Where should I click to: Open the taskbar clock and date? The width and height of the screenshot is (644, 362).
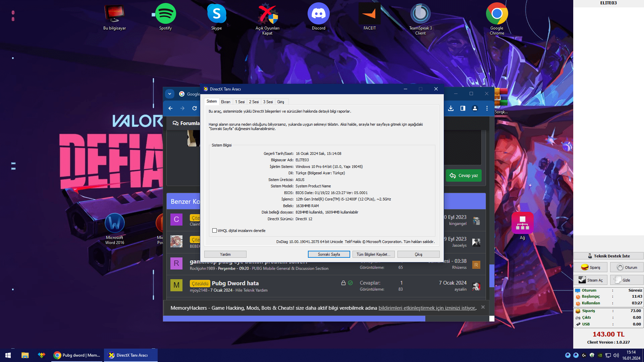(x=631, y=355)
